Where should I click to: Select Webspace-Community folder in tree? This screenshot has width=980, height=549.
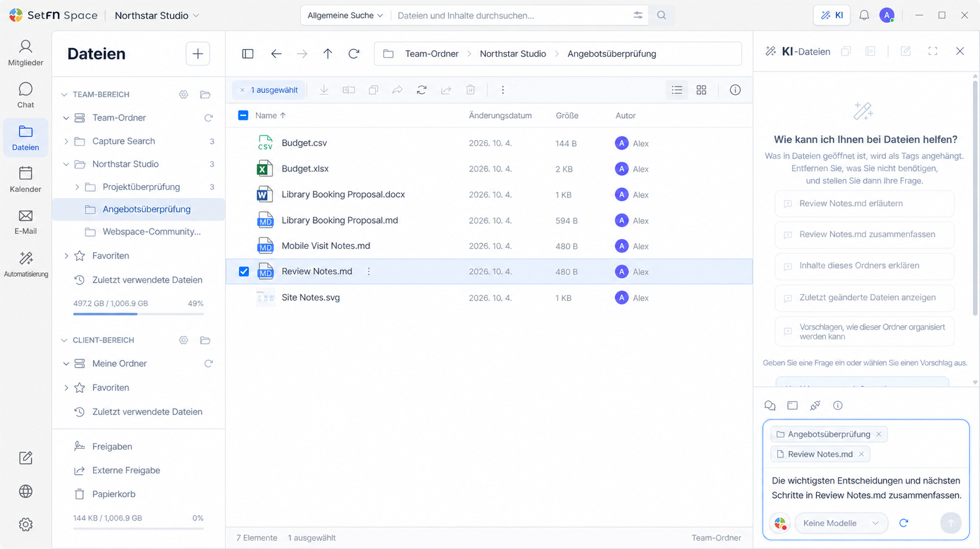click(x=139, y=232)
